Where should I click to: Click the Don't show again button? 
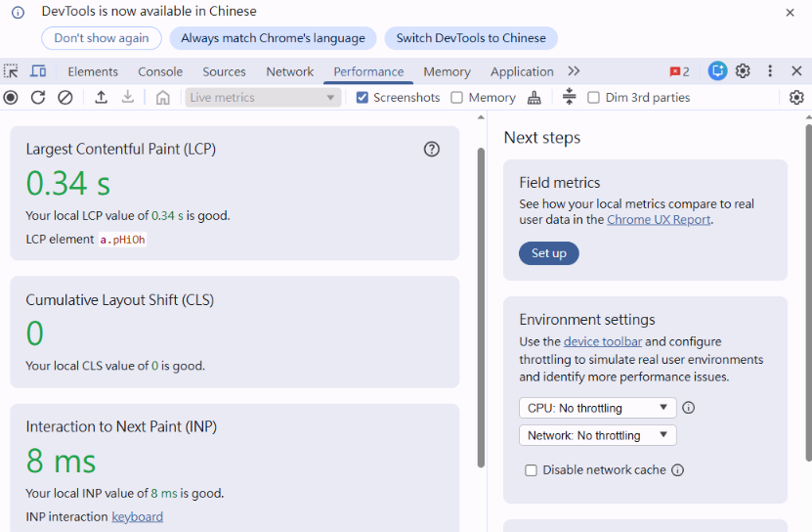102,38
